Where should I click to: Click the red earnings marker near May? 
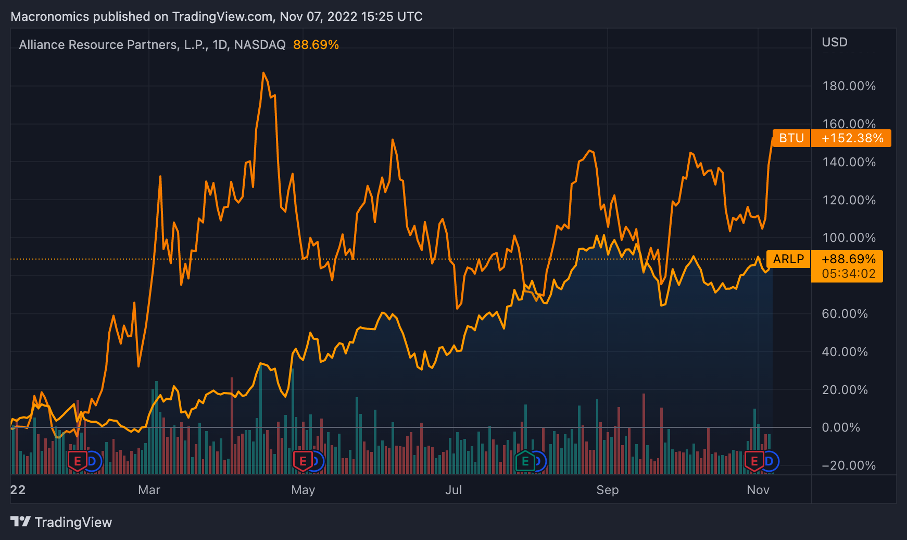[x=302, y=461]
